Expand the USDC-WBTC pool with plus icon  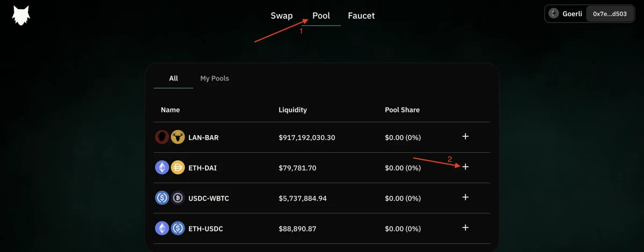(465, 197)
